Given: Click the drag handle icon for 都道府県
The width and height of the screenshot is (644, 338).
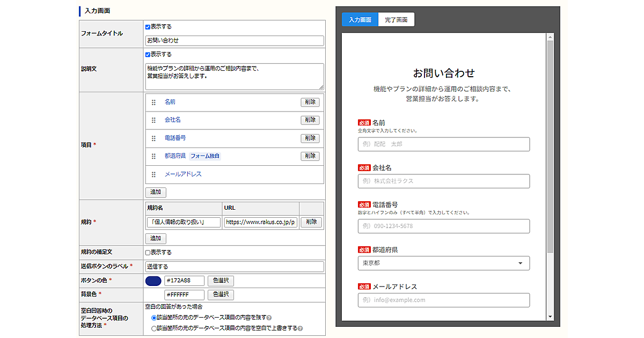Looking at the screenshot, I should 153,157.
